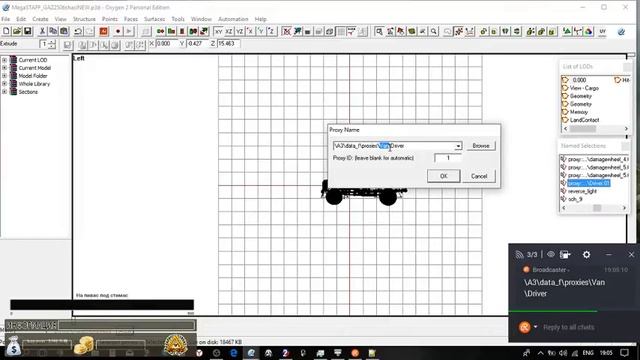
Task: Open the Points menu
Action: 110,19
